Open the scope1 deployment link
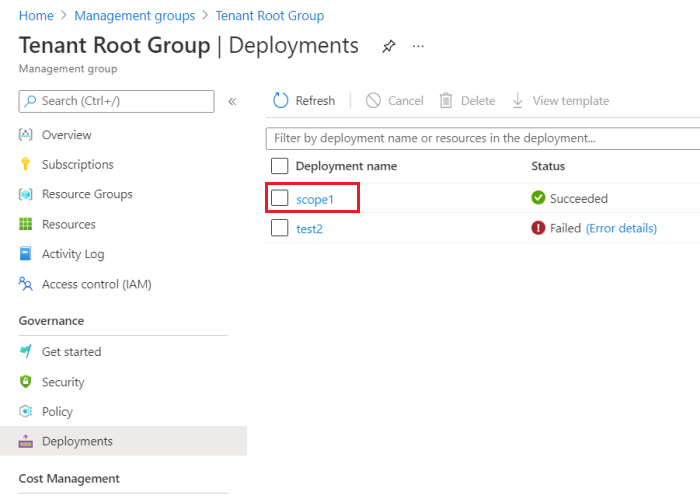Image resolution: width=700 pixels, height=499 pixels. [x=314, y=199]
